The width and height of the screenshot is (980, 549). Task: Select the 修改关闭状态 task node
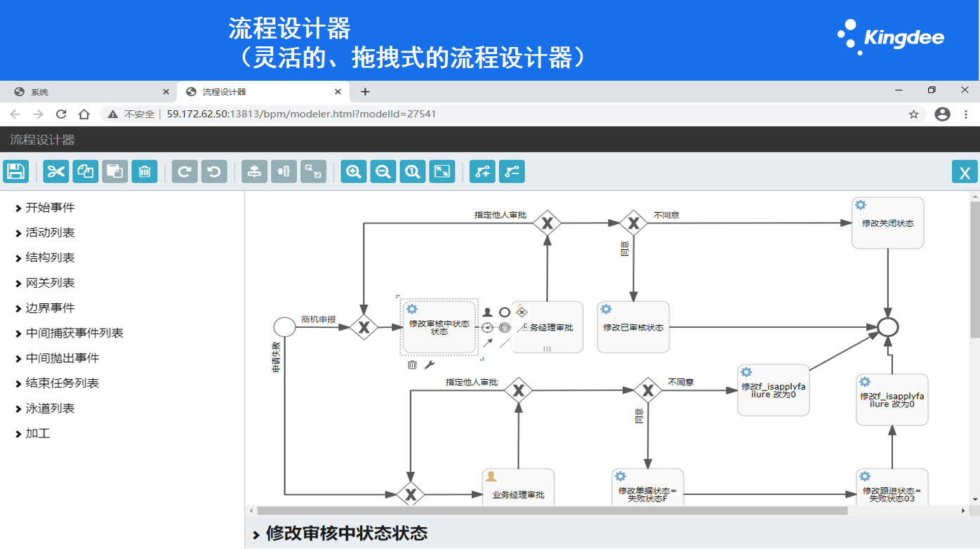887,223
